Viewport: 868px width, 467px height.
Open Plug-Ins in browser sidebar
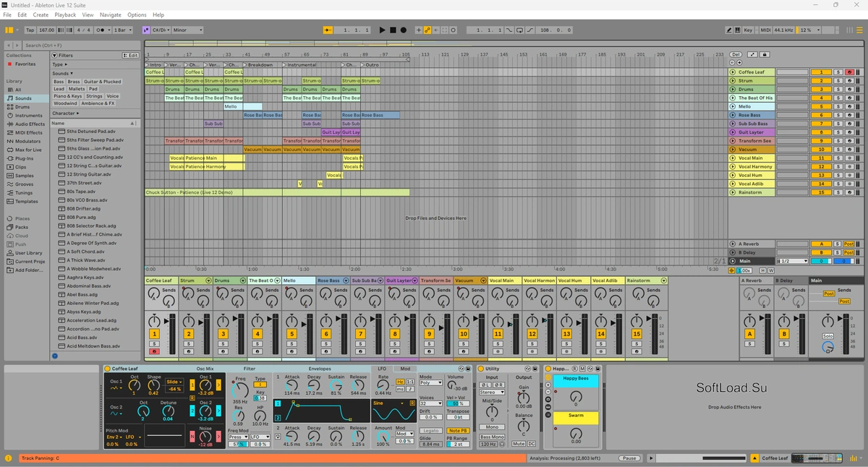point(24,158)
